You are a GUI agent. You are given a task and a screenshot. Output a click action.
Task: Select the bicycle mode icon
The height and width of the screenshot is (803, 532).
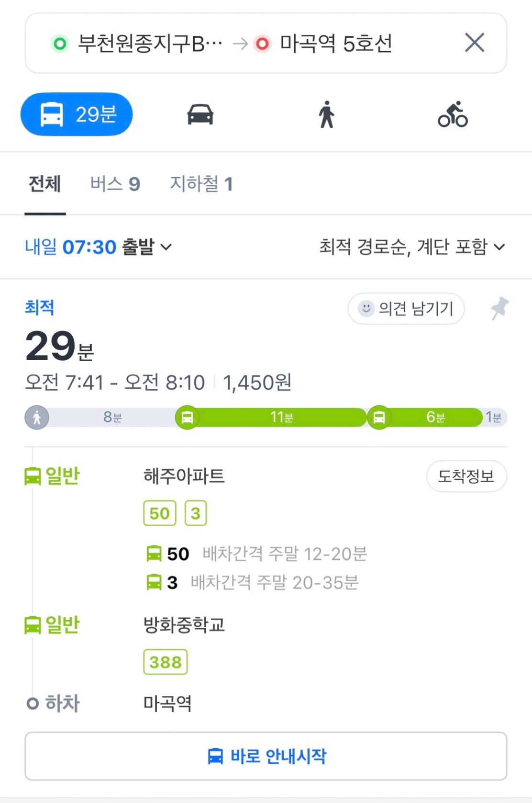click(x=453, y=114)
